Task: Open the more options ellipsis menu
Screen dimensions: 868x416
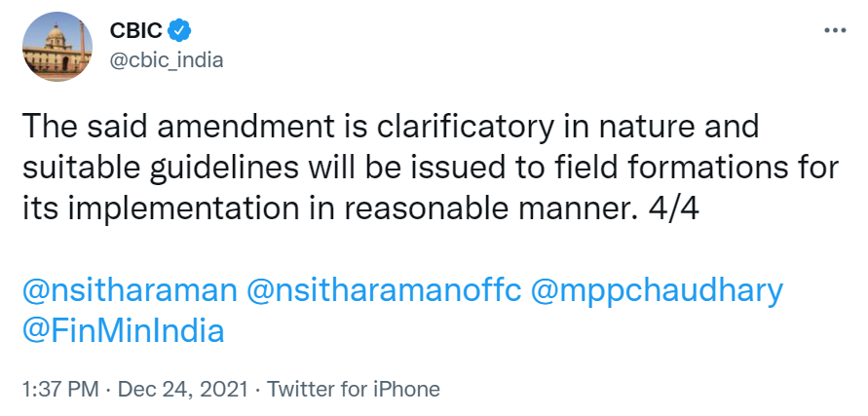Action: click(x=835, y=30)
